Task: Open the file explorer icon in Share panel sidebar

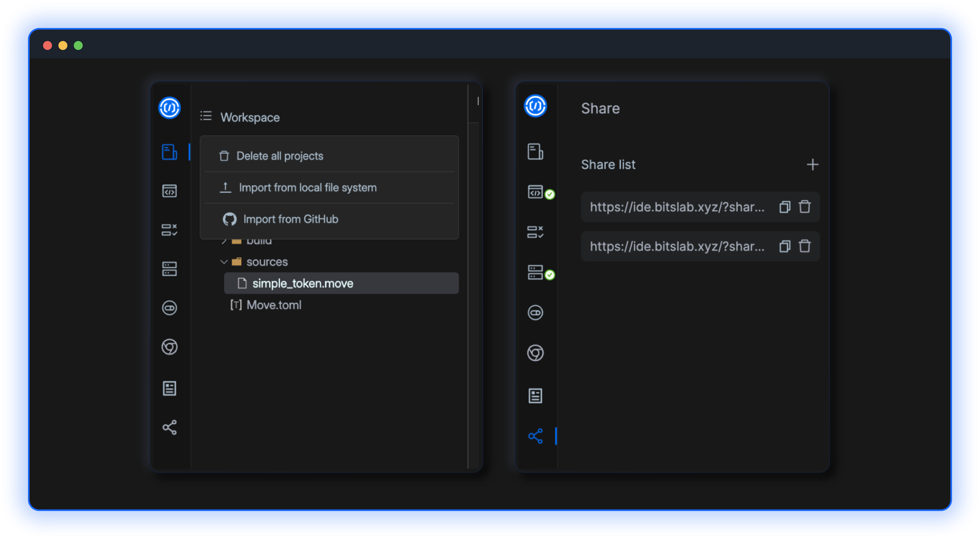Action: click(535, 152)
